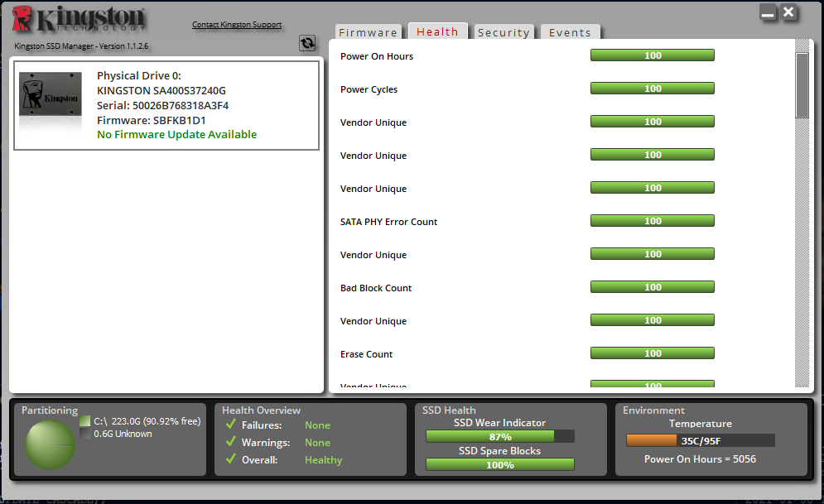Click the Firmware SBFKB1D1 text
The image size is (824, 504).
(x=152, y=120)
